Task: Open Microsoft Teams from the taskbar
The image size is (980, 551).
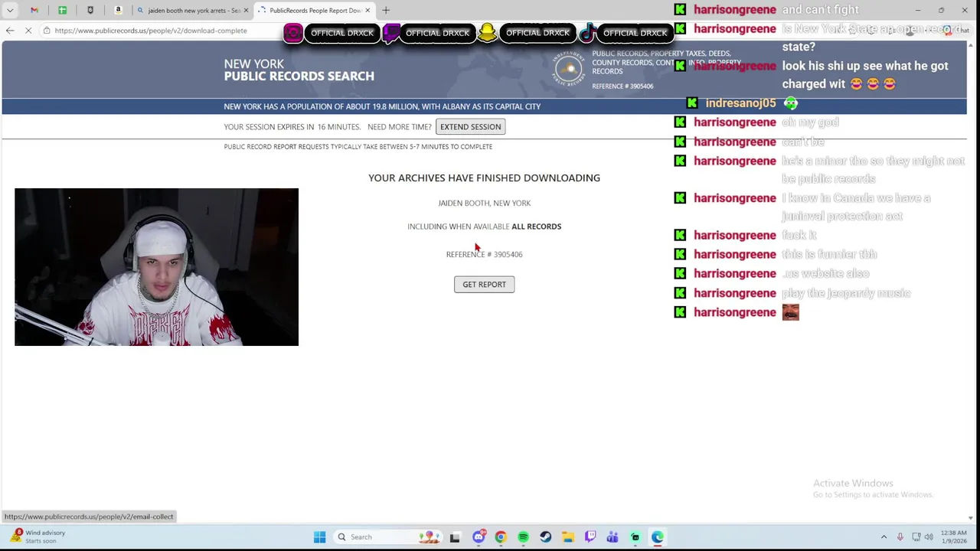Action: point(612,537)
